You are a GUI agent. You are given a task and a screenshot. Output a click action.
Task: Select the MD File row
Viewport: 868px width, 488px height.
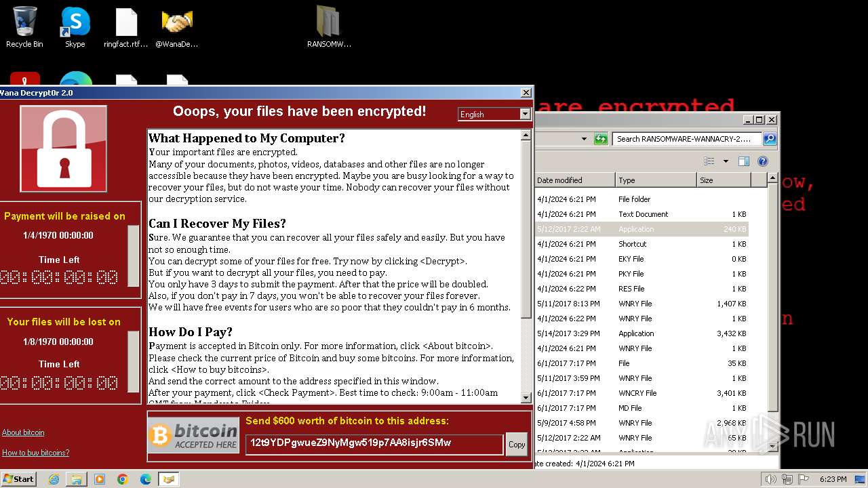[642, 408]
